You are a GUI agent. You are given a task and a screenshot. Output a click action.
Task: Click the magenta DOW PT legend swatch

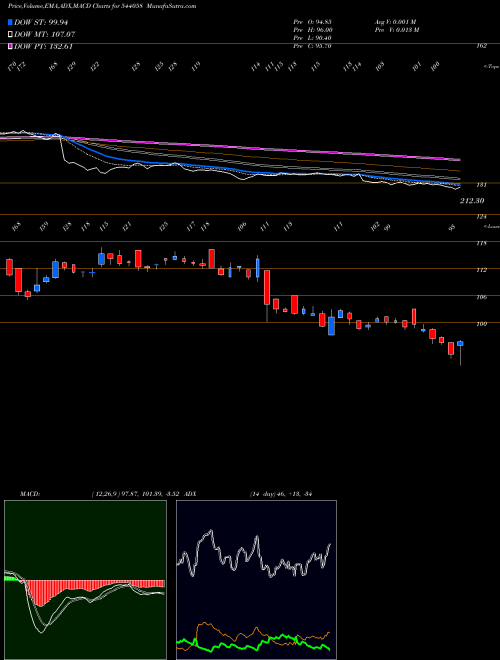pyautogui.click(x=10, y=46)
